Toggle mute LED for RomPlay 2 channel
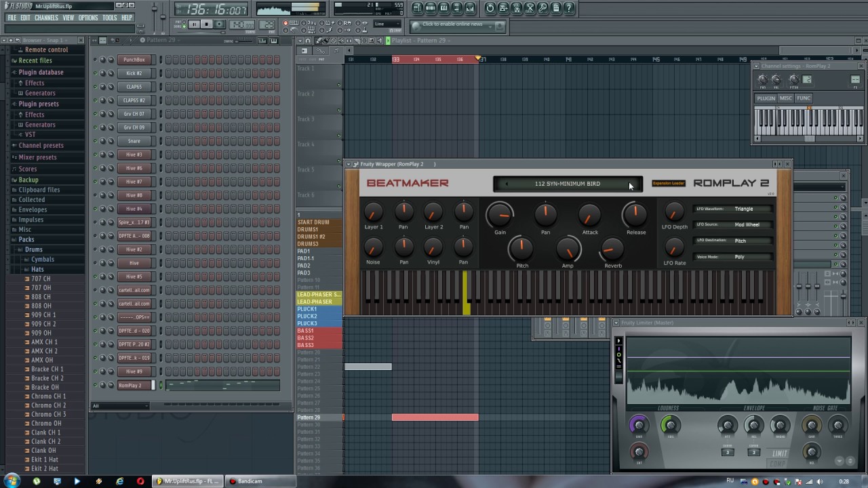Image resolution: width=868 pixels, height=488 pixels. [x=95, y=385]
